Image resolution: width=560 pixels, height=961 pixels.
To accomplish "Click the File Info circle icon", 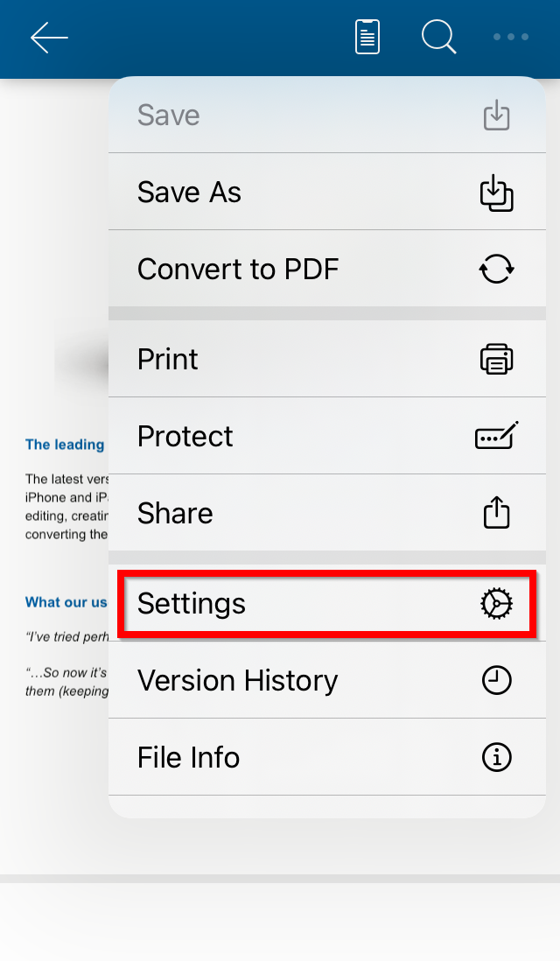I will pyautogui.click(x=496, y=757).
